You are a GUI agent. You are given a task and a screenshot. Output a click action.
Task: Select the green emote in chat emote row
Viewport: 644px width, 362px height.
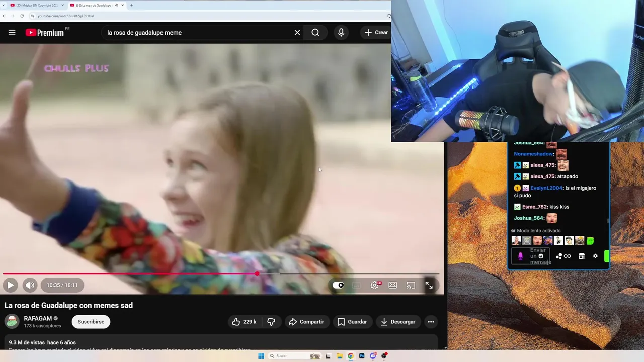pos(590,241)
